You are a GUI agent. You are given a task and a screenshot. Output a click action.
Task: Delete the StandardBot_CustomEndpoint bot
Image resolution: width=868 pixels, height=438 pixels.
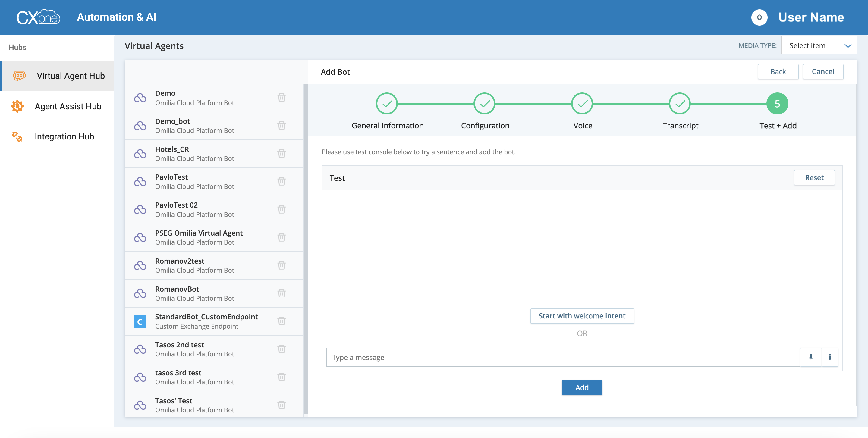tap(281, 321)
